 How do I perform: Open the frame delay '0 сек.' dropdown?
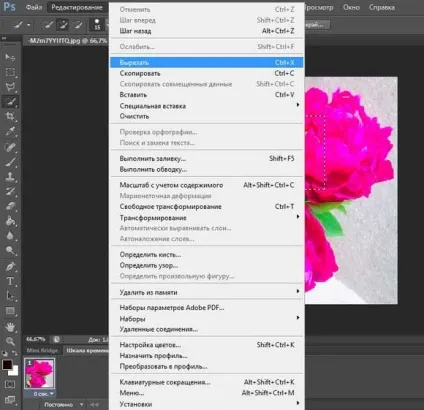pos(43,394)
